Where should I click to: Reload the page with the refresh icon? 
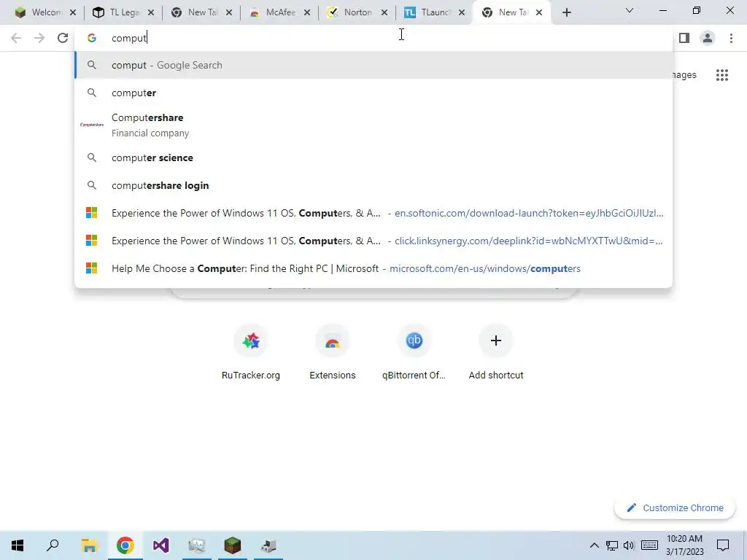click(x=63, y=38)
